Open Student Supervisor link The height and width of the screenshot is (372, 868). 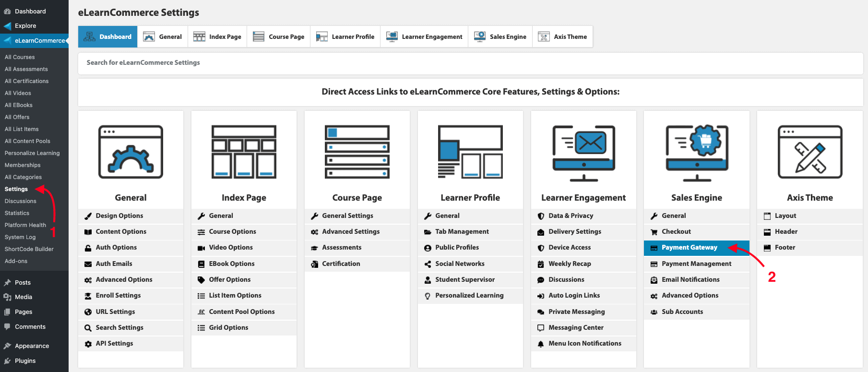pyautogui.click(x=470, y=280)
